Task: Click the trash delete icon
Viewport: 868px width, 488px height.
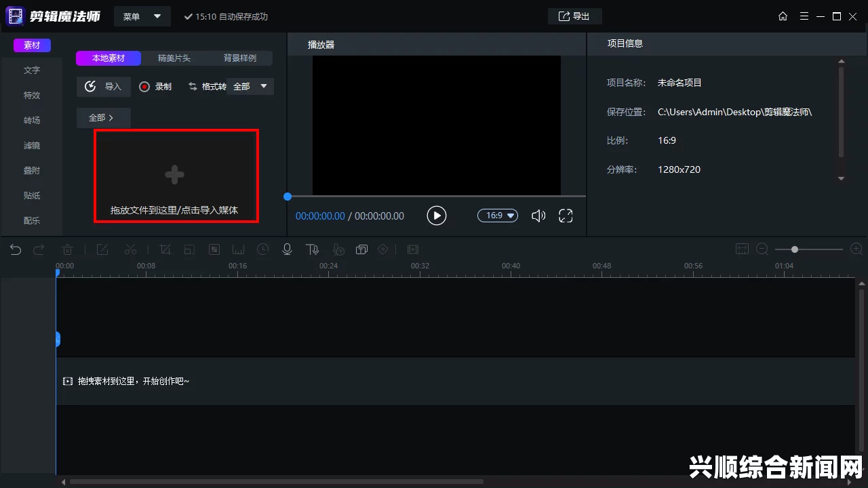Action: (68, 249)
